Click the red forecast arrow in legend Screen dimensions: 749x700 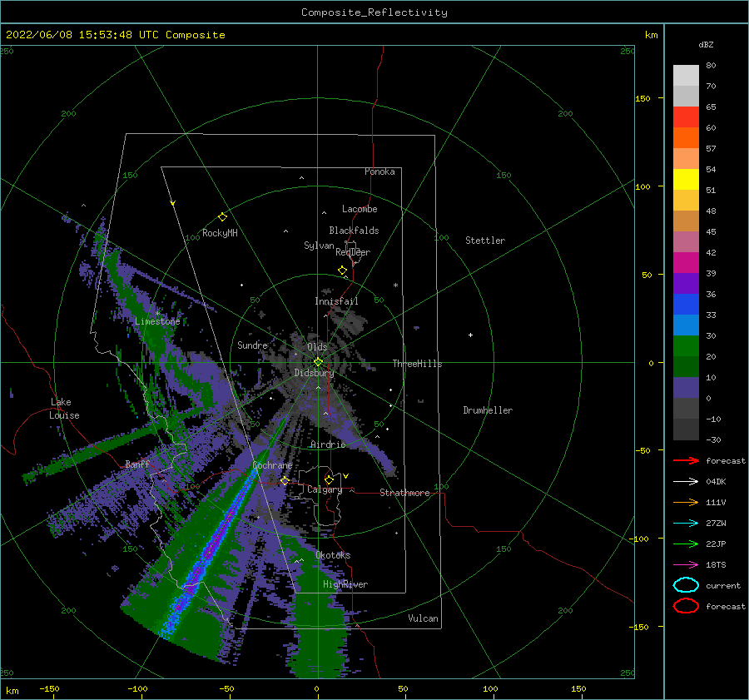(x=686, y=460)
